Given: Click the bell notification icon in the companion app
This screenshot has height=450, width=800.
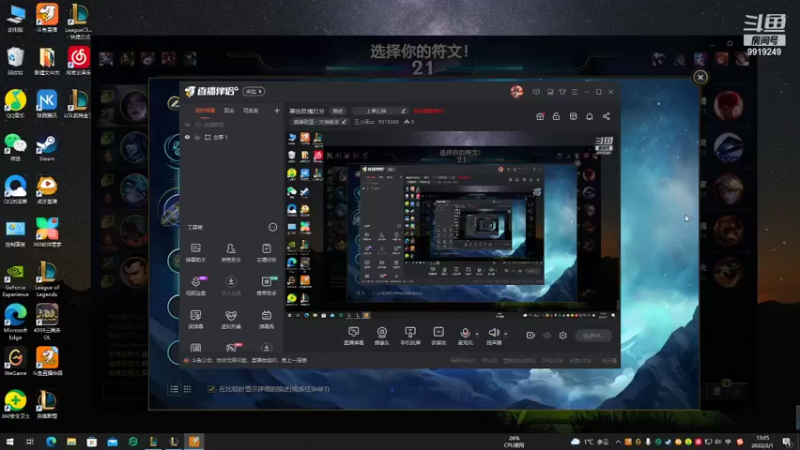Looking at the screenshot, I should [589, 116].
